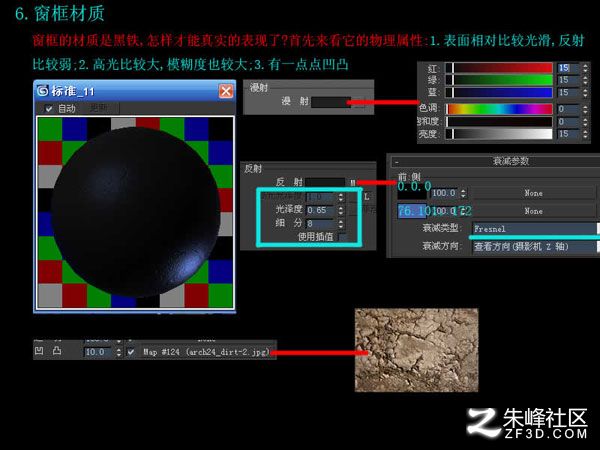This screenshot has width=600, height=450.
Task: Open the 漫射 diffuse color swatch
Action: (x=330, y=102)
